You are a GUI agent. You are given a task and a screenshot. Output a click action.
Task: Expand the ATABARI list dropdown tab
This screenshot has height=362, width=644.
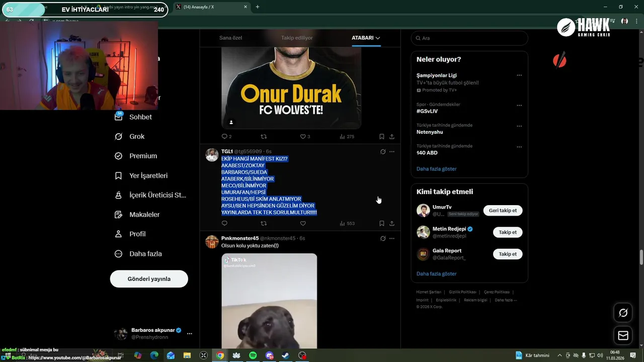(366, 38)
